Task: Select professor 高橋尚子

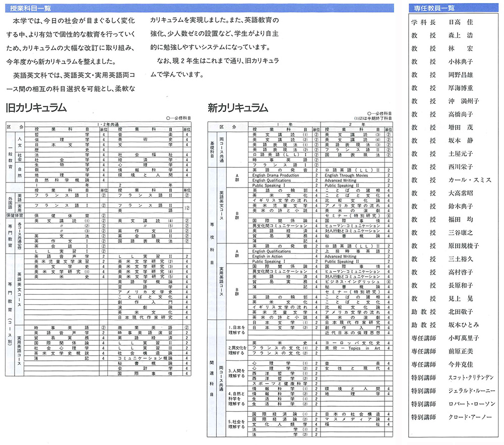Action: point(461,114)
